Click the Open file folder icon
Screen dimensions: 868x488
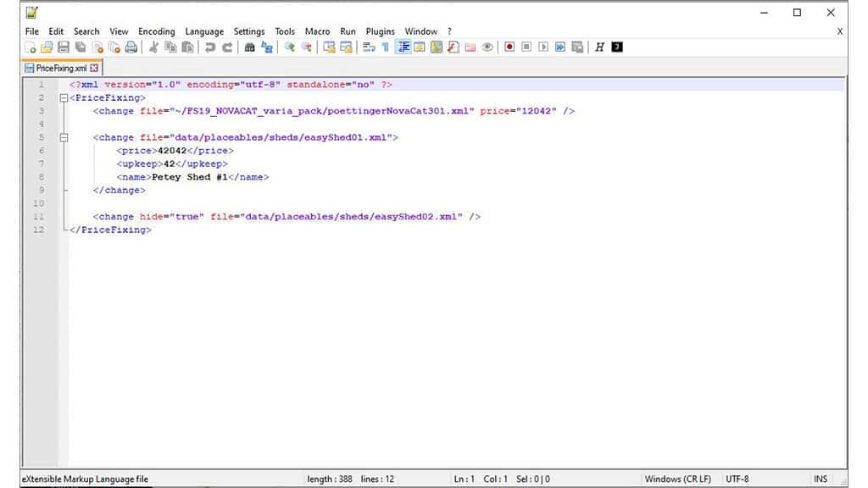point(47,47)
